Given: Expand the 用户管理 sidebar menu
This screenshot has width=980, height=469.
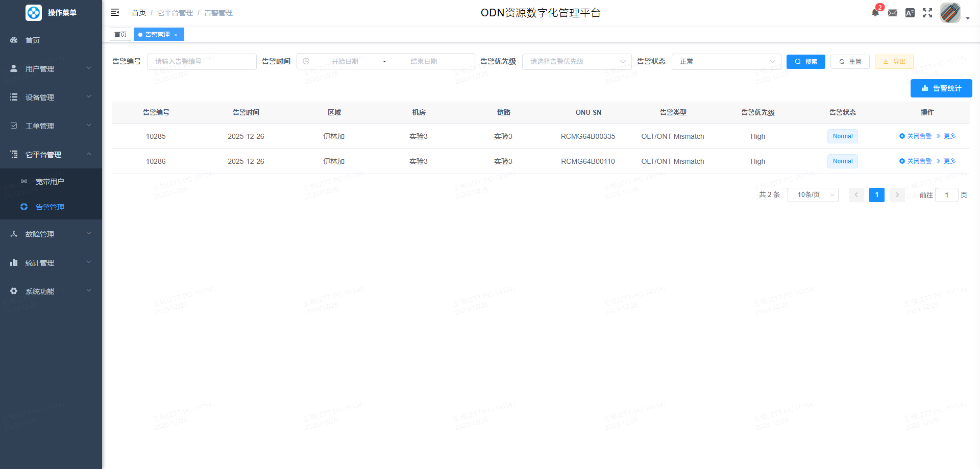Looking at the screenshot, I should 51,68.
